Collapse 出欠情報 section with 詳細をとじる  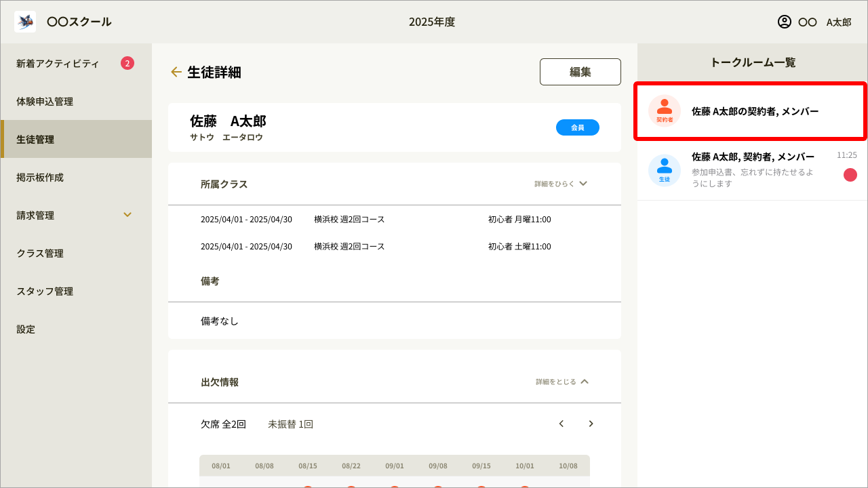coord(562,382)
